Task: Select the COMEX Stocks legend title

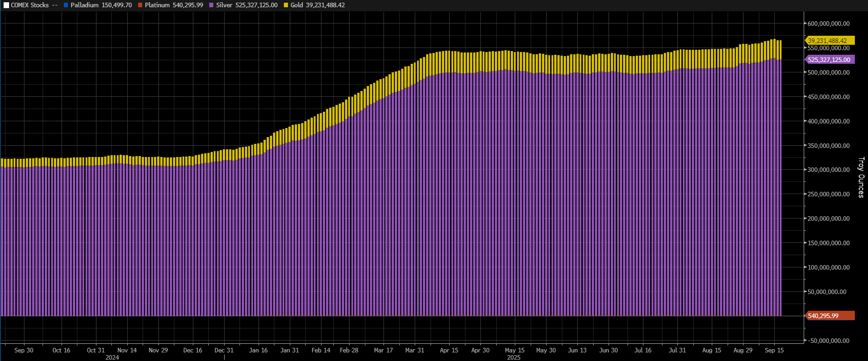Action: pos(30,5)
